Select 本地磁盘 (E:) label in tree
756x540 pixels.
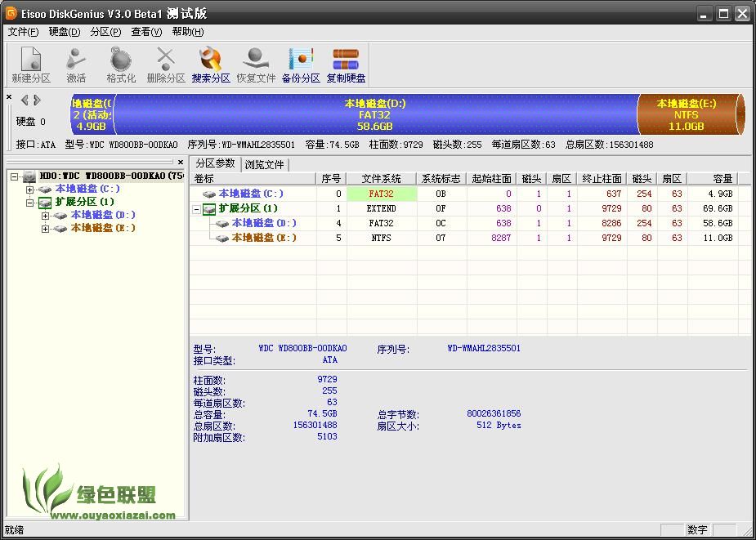tap(103, 229)
